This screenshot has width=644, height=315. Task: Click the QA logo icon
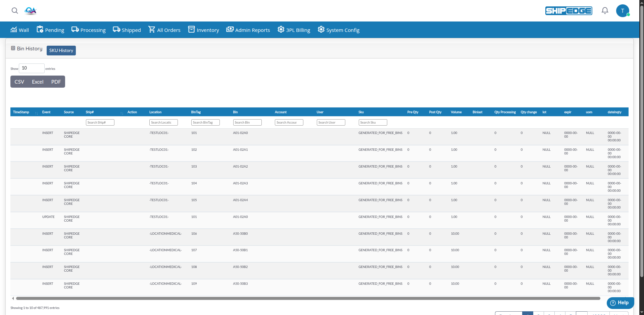click(31, 11)
